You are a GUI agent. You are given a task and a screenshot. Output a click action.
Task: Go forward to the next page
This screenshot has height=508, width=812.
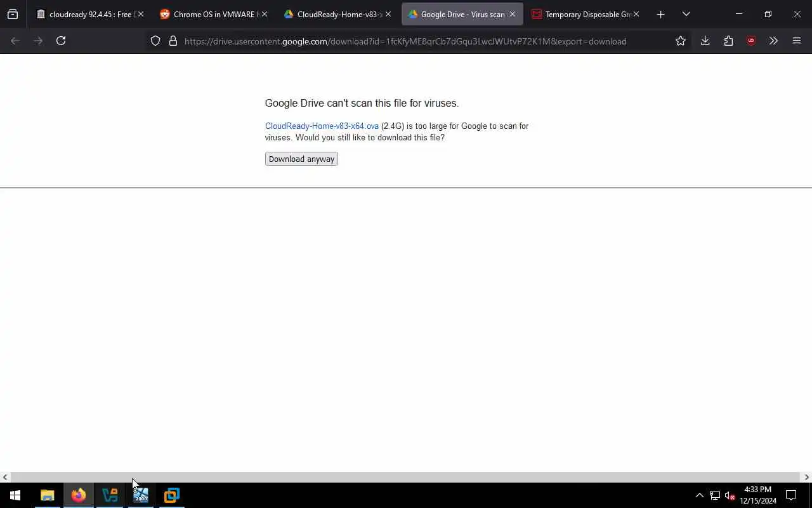pyautogui.click(x=38, y=41)
